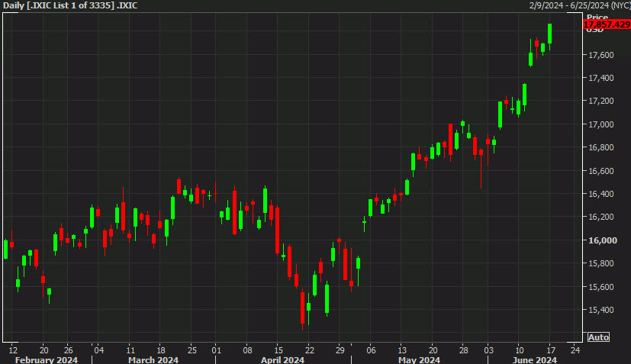Click the 17,000 price axis label
631x364 pixels.
click(x=601, y=124)
